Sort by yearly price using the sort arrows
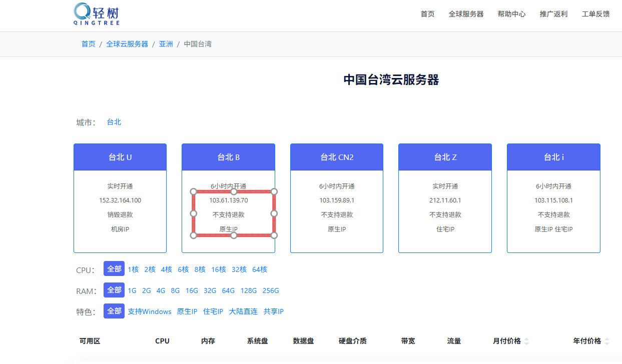Screen dimensions: 622x364 [x=606, y=341]
